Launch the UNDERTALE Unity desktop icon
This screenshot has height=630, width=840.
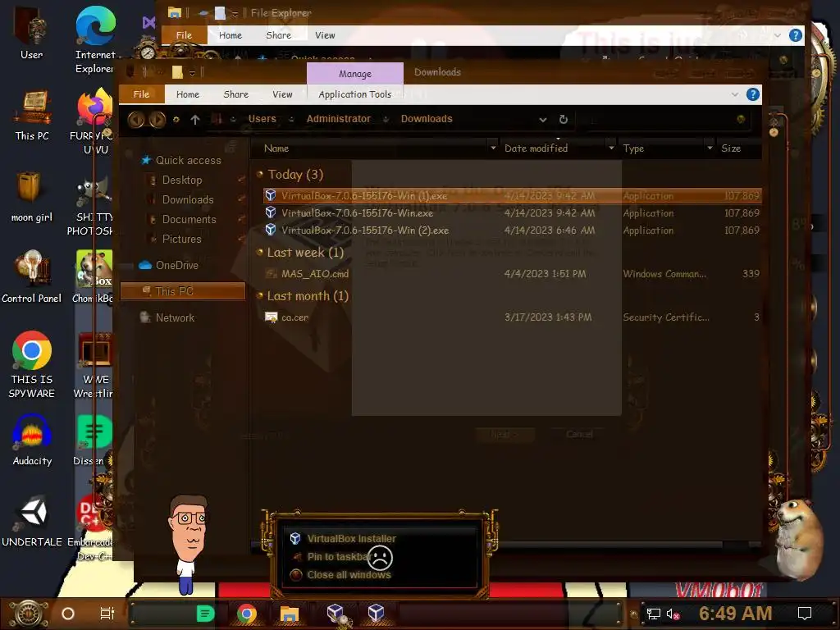pos(32,522)
